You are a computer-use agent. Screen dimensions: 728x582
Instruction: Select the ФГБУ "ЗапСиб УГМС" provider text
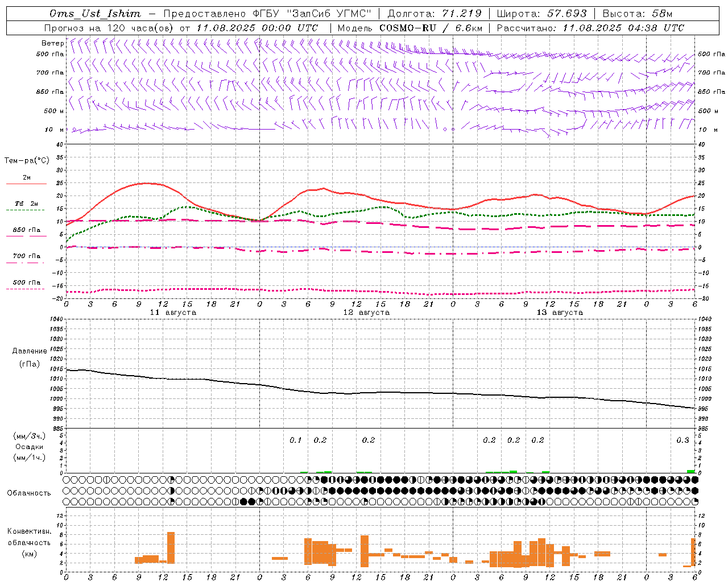pyautogui.click(x=312, y=14)
